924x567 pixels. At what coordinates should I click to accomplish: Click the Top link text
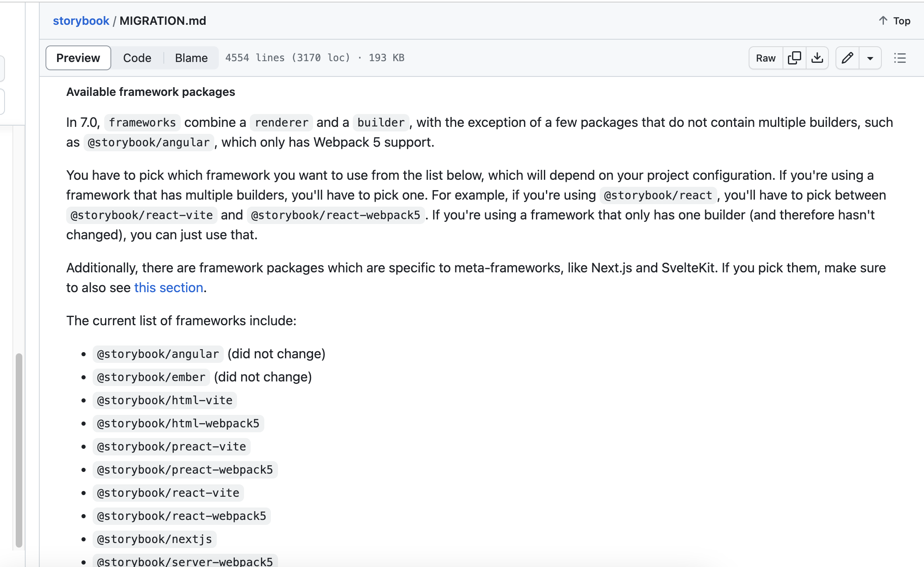click(x=902, y=21)
